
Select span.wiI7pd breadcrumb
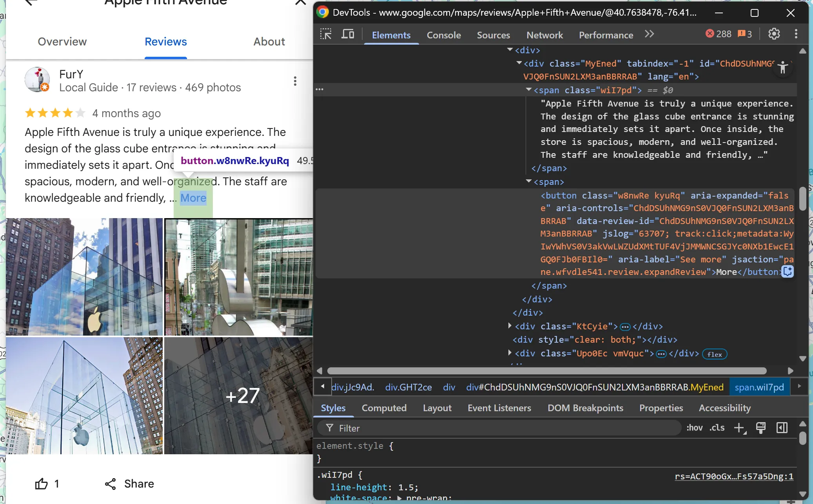point(759,387)
